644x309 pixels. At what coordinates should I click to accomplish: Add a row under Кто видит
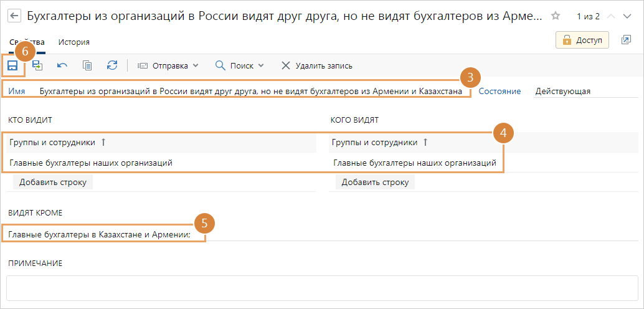pos(53,182)
